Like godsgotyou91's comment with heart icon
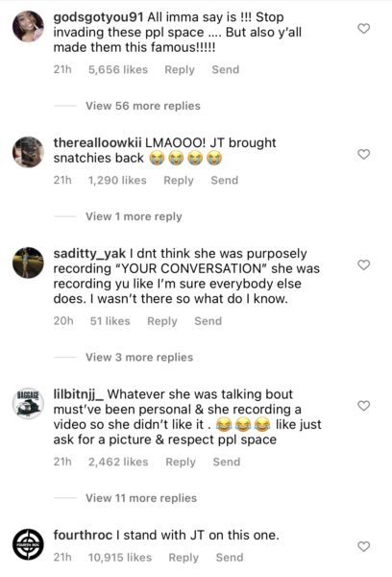Screen dimensions: 392x577 [364, 28]
